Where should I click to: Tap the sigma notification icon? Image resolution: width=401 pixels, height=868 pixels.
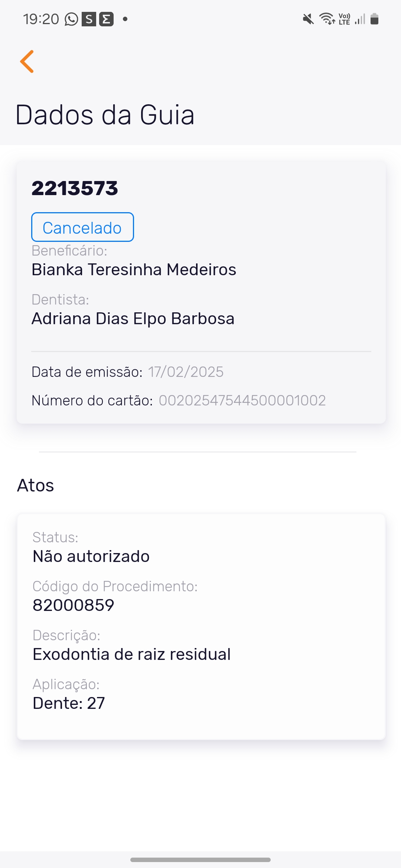106,19
